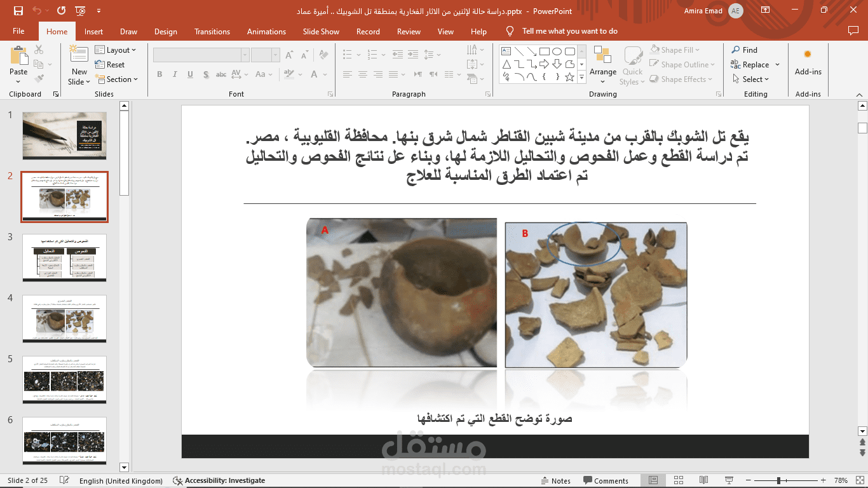This screenshot has height=488, width=868.
Task: Toggle Bold formatting
Action: [159, 74]
